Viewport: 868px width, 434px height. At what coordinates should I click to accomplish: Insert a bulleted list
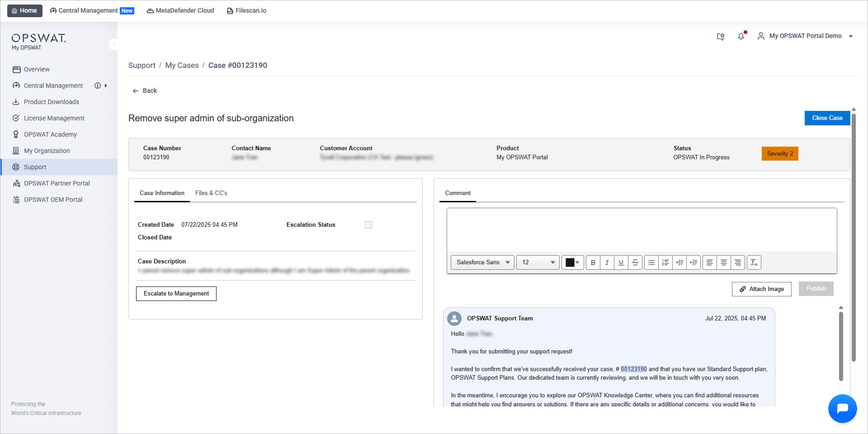651,262
